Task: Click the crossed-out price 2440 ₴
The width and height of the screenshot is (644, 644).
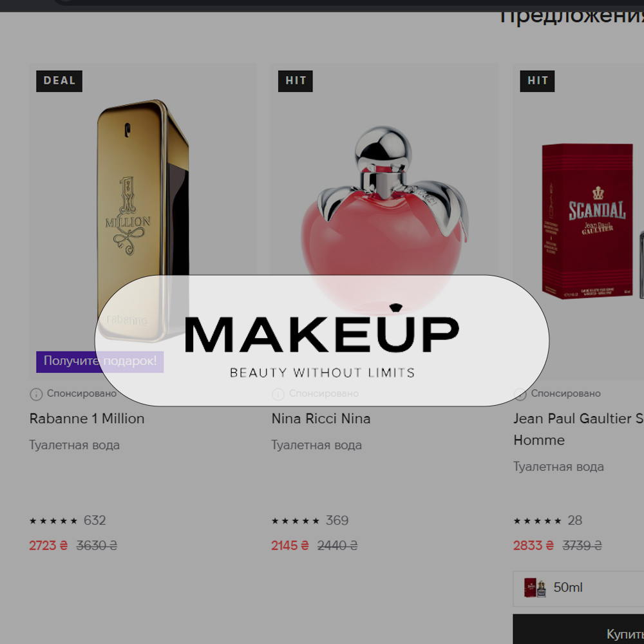Action: point(337,546)
